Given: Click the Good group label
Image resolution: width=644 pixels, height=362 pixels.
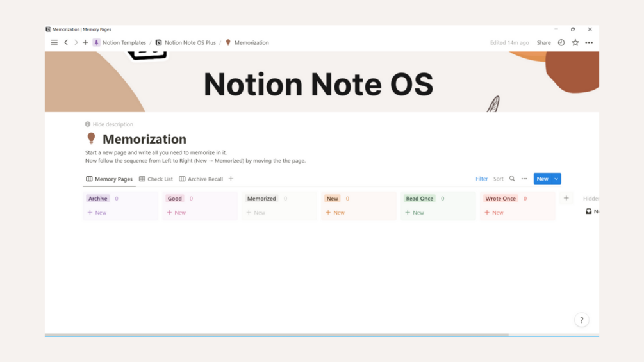Looking at the screenshot, I should coord(174,198).
